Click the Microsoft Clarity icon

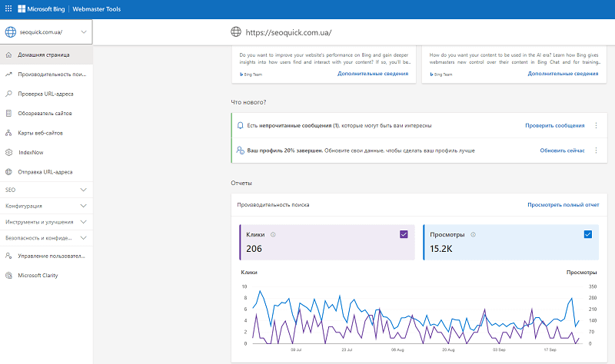tap(8, 276)
